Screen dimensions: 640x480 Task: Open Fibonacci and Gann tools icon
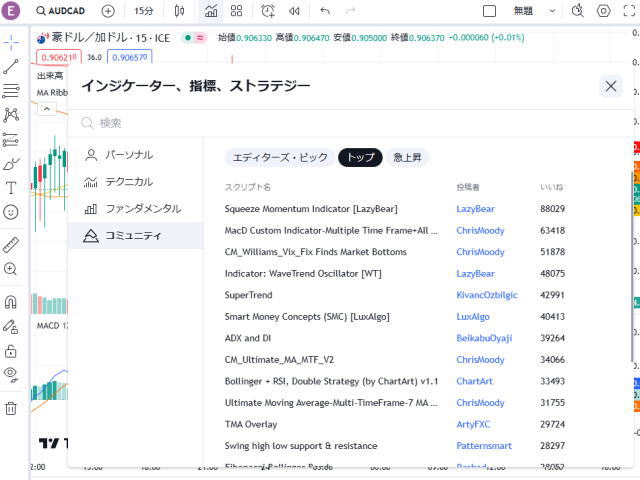(11, 91)
